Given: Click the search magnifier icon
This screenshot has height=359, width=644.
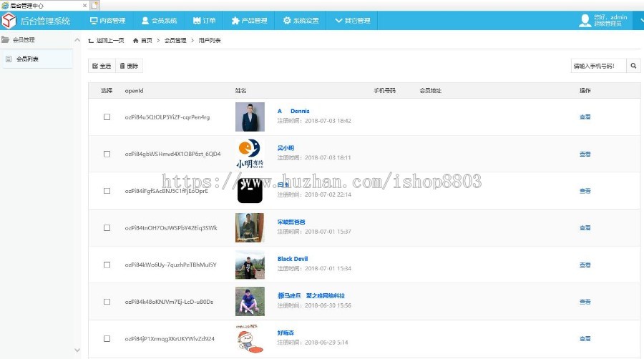Looking at the screenshot, I should point(633,66).
